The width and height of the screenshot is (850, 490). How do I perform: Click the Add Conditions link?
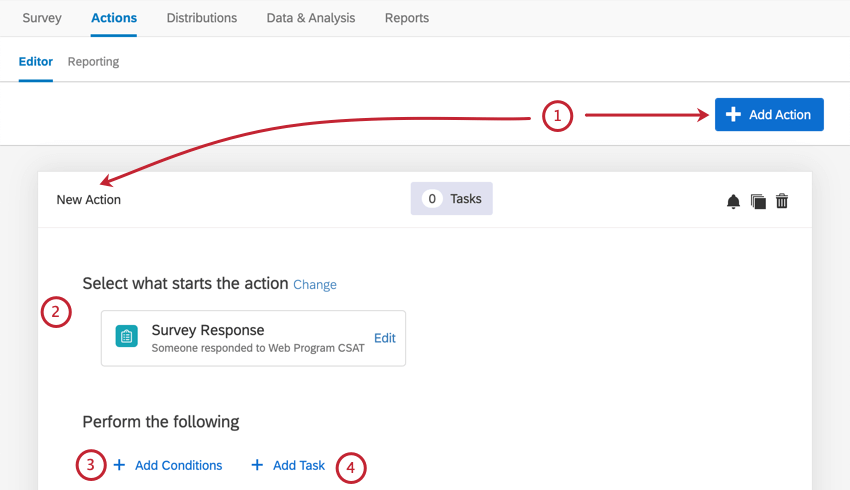click(x=178, y=465)
